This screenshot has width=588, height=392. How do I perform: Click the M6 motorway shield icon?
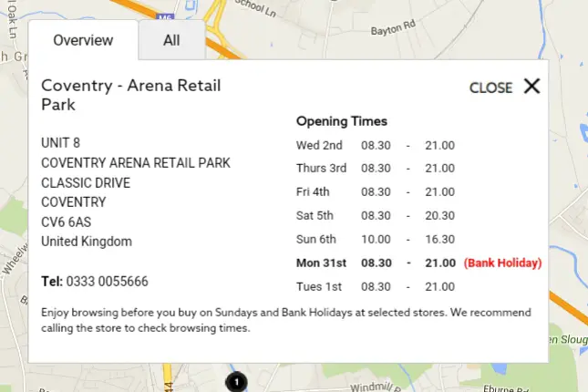(165, 17)
